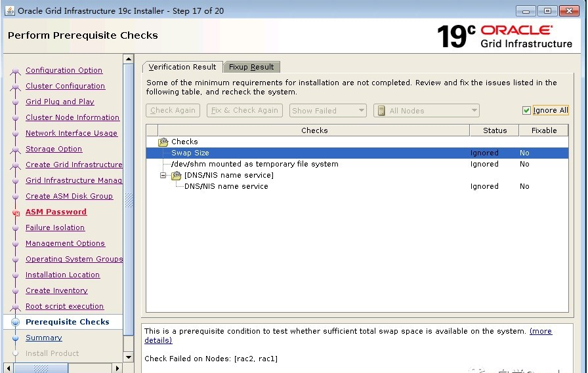
Task: Click the sidebar vertical scrollbar
Action: pyautogui.click(x=129, y=197)
